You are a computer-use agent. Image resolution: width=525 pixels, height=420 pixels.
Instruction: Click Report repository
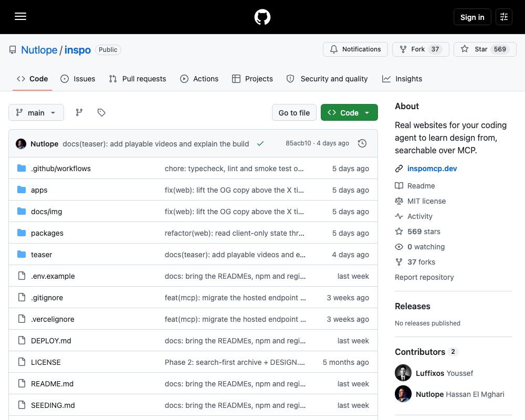click(x=424, y=277)
